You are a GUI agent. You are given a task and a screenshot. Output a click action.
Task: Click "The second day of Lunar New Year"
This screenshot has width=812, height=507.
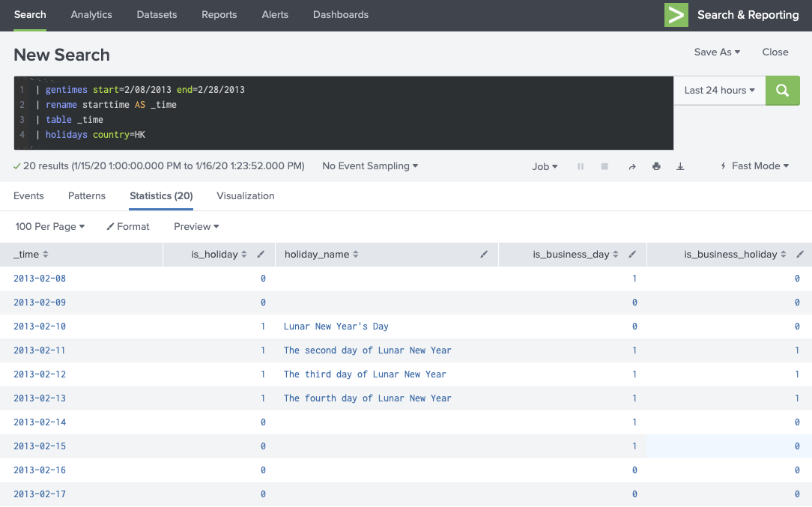368,350
